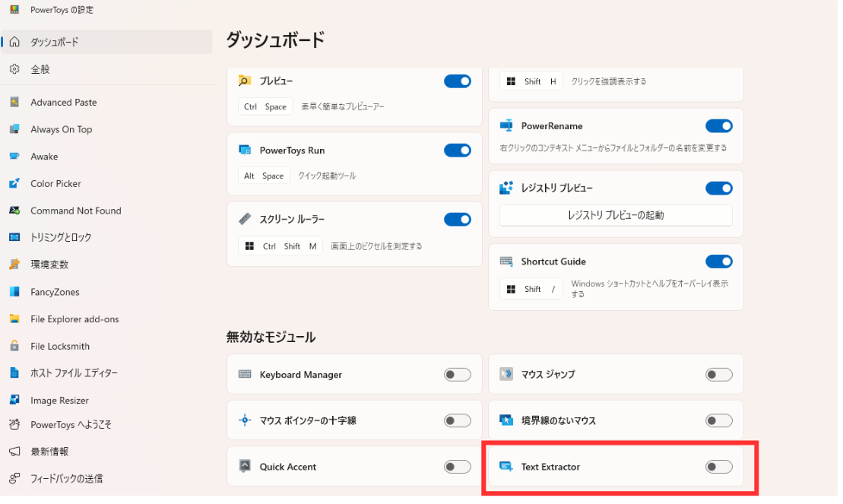Turn off the プレビュー toggle
This screenshot has width=843, height=504.
click(458, 81)
